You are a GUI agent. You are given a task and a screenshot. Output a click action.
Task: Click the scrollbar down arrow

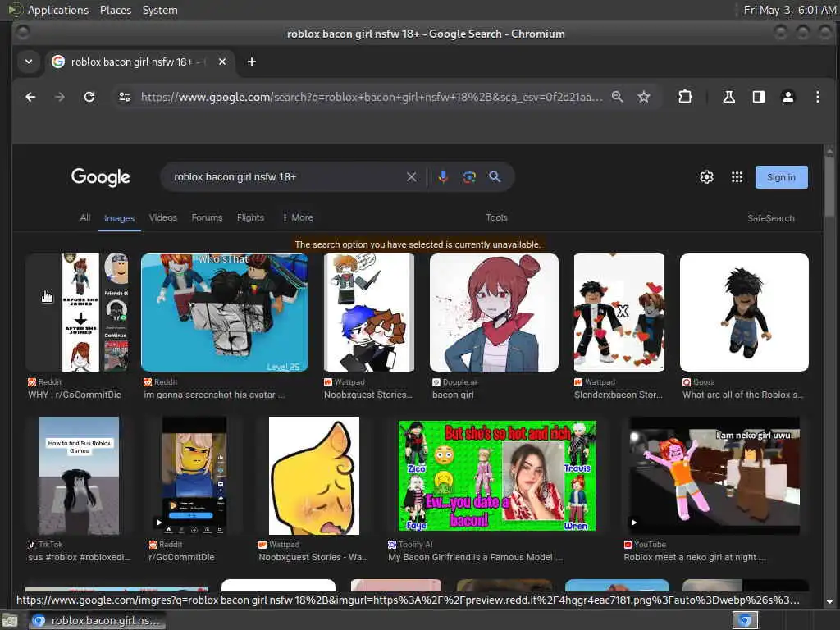(x=829, y=601)
